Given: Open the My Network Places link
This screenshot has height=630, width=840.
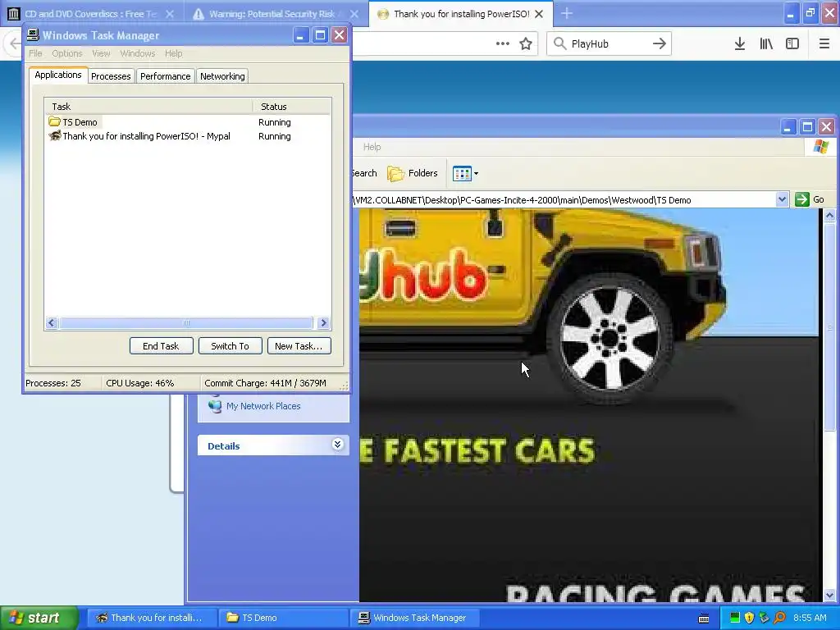Looking at the screenshot, I should 263,406.
